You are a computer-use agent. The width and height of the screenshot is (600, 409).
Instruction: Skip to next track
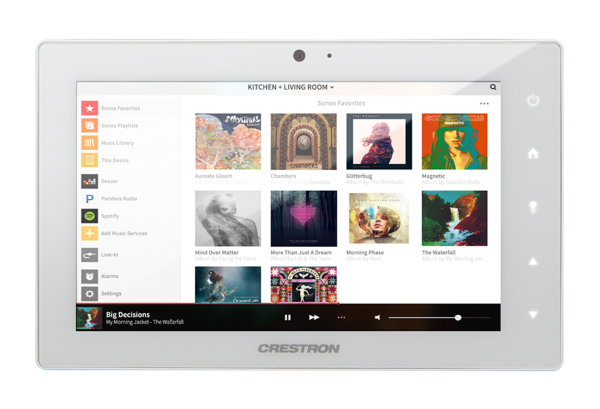point(314,318)
